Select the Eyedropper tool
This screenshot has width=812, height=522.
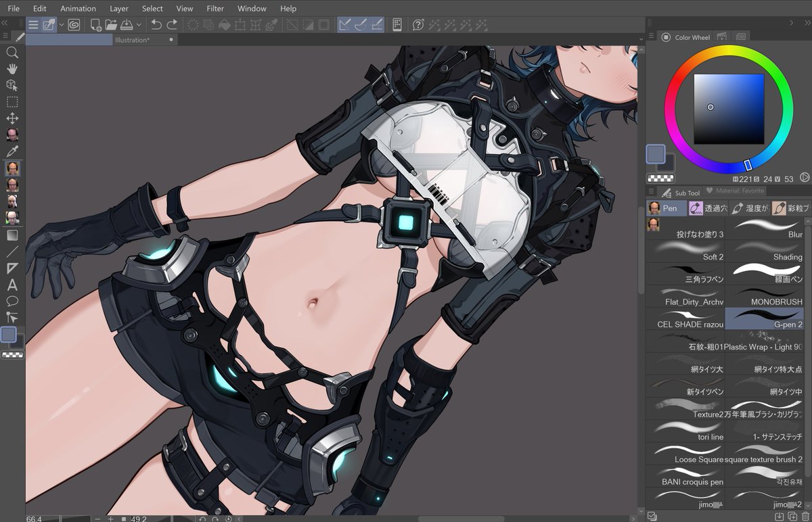click(x=12, y=151)
